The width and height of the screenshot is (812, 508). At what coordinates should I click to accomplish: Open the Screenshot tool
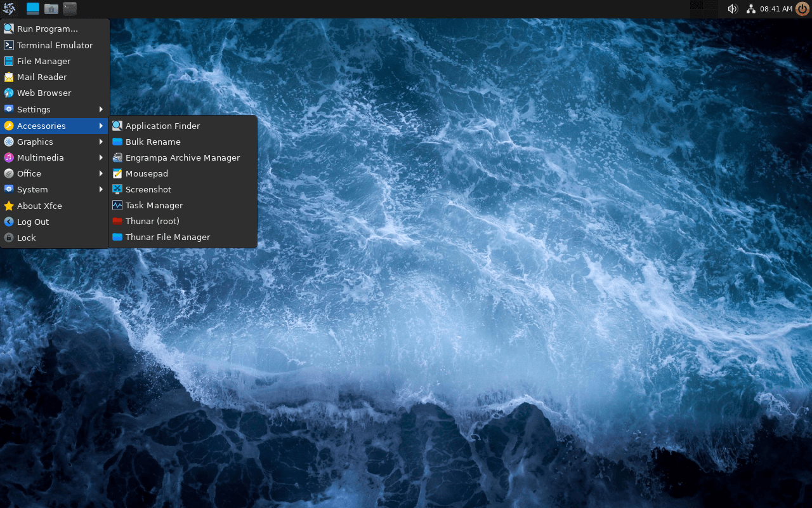pos(148,189)
